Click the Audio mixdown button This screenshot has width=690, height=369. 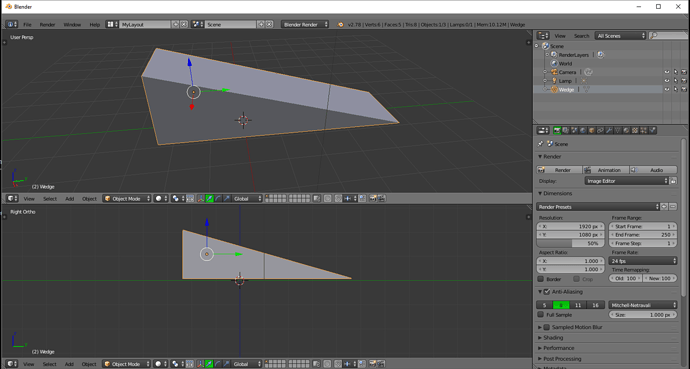point(653,170)
